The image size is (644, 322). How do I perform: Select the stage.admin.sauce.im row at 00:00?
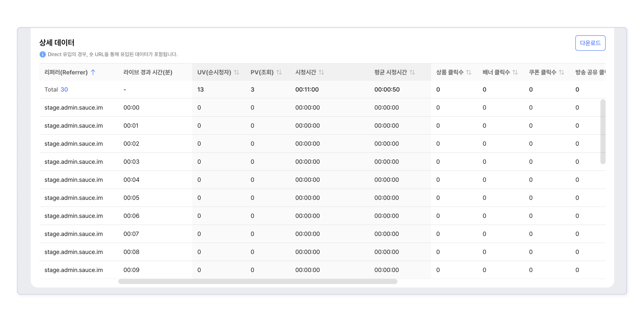(74, 107)
